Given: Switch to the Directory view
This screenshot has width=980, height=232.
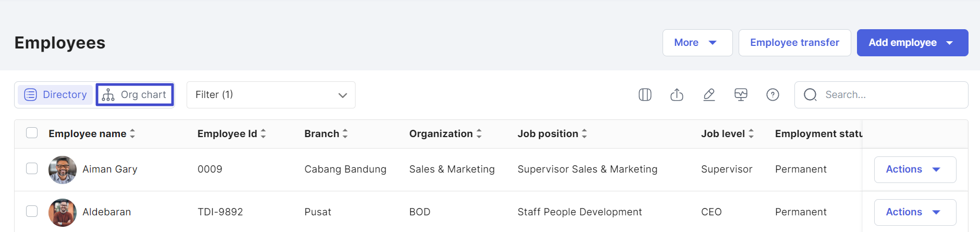Looking at the screenshot, I should (x=56, y=95).
